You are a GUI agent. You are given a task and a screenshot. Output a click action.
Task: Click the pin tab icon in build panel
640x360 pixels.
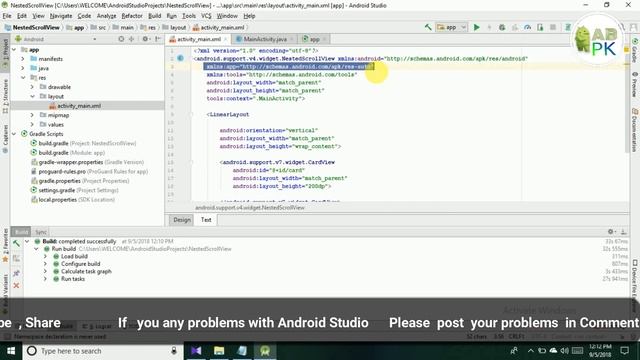[16, 273]
